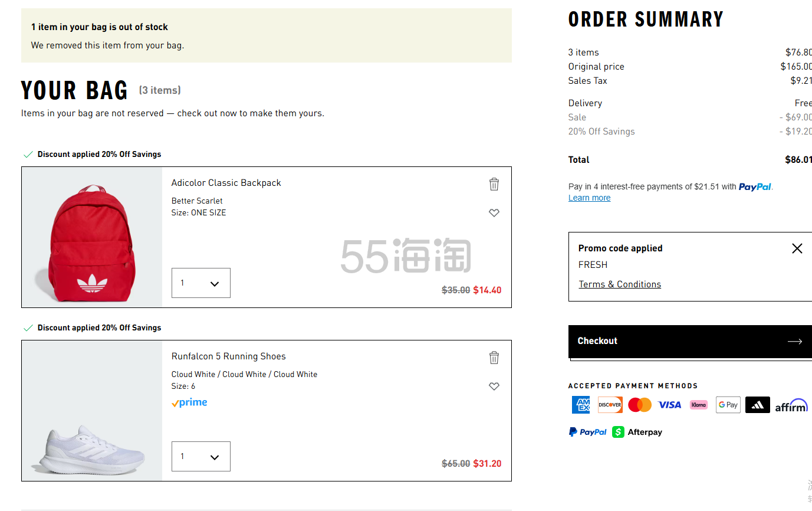
Task: Favorite the Runfalcon 5 shoes heart
Action: pos(494,386)
